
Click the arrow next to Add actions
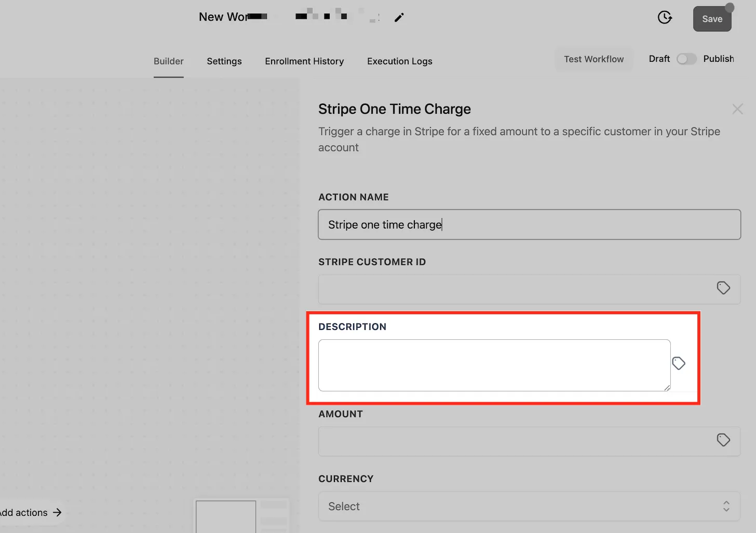[57, 513]
